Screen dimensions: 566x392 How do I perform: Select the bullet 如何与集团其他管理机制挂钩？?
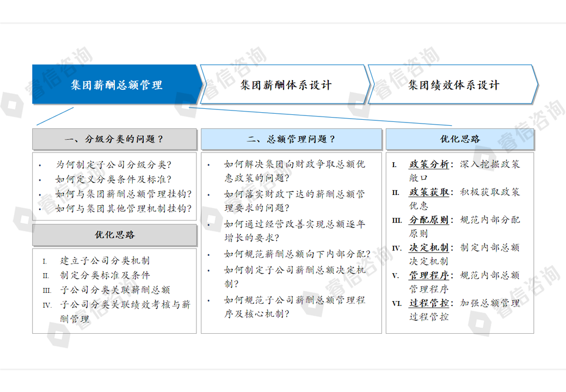point(124,209)
